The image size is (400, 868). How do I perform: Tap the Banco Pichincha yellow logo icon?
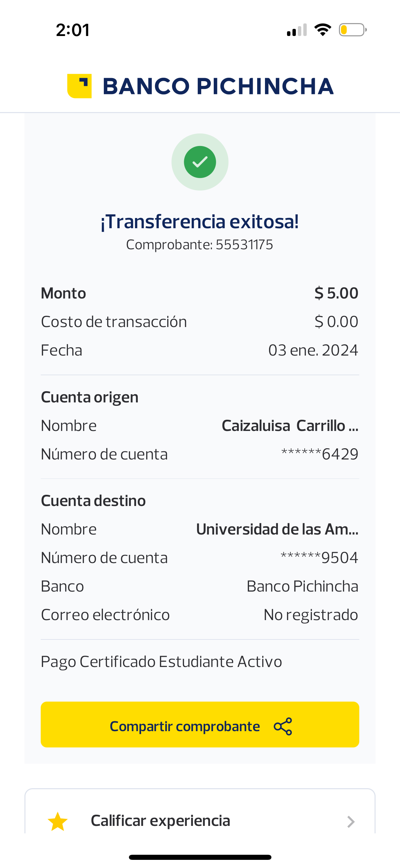79,86
